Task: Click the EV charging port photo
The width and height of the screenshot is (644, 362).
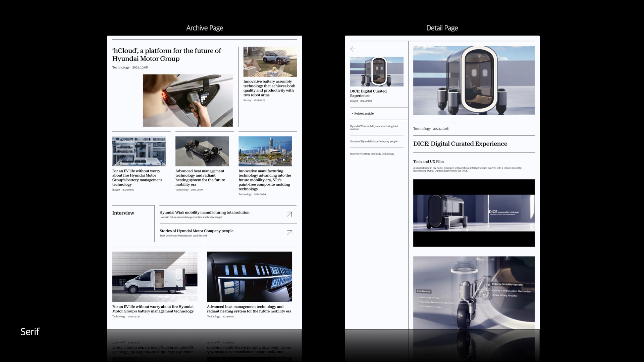Action: pos(187,101)
